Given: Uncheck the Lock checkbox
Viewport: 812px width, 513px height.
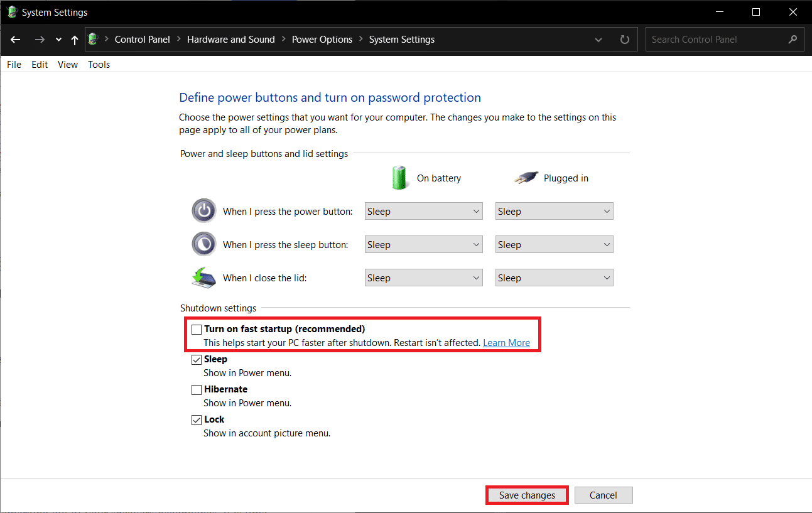Looking at the screenshot, I should pos(197,420).
